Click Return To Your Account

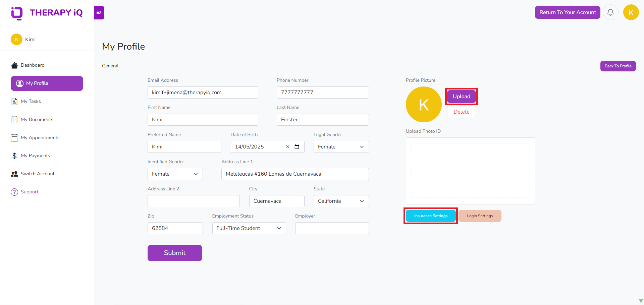click(568, 12)
